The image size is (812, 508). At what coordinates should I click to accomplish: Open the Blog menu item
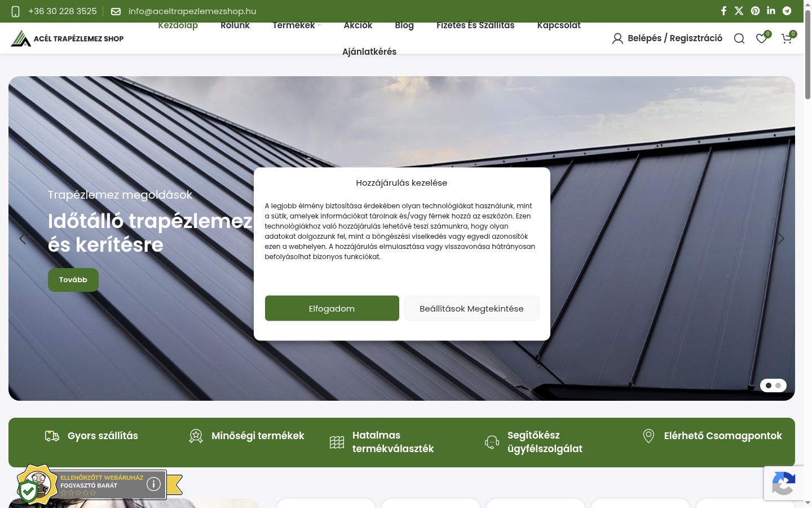point(404,25)
